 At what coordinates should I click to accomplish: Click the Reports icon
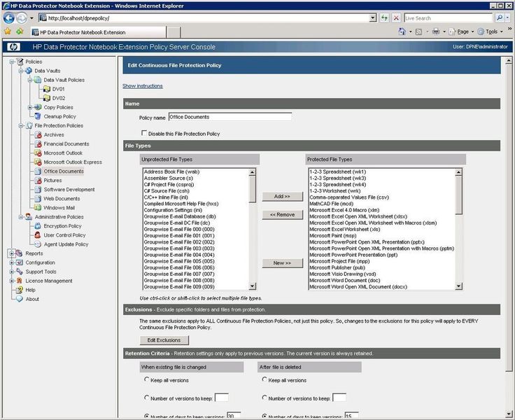pyautogui.click(x=20, y=253)
